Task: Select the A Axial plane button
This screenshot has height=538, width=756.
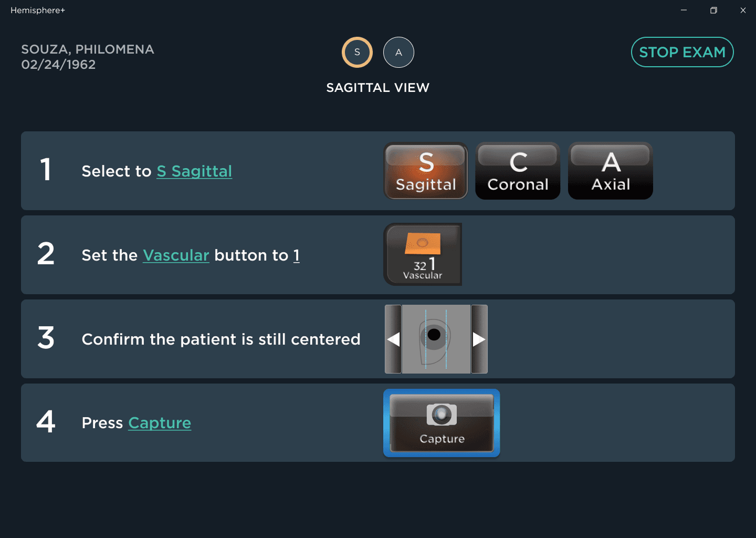Action: click(x=611, y=171)
